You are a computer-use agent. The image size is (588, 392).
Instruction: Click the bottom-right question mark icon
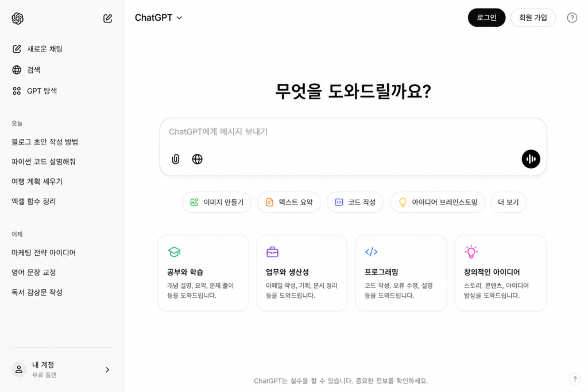(575, 379)
